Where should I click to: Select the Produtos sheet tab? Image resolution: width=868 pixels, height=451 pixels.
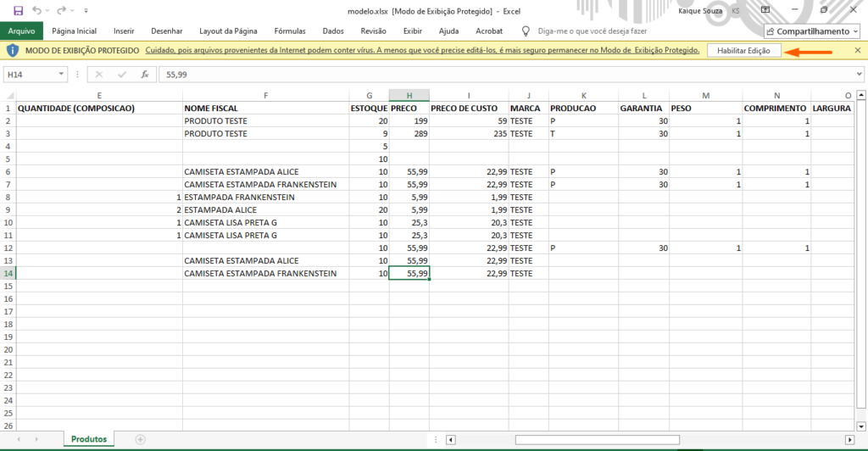pyautogui.click(x=89, y=439)
